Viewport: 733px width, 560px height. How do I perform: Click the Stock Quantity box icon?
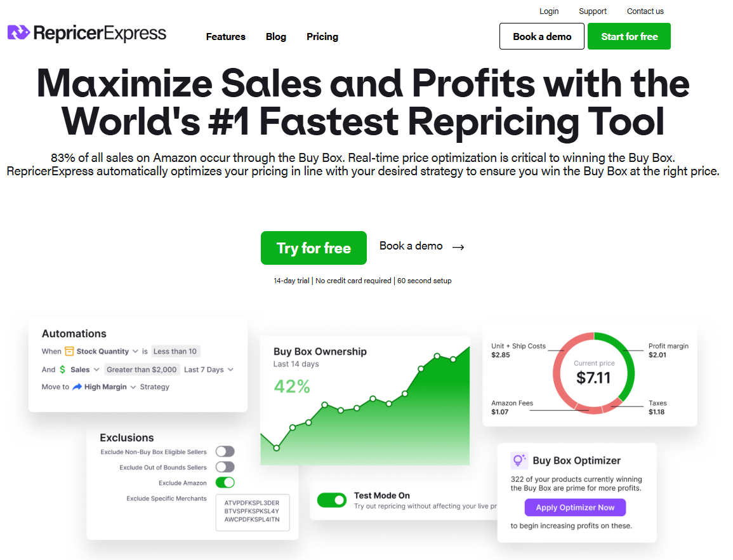(69, 351)
